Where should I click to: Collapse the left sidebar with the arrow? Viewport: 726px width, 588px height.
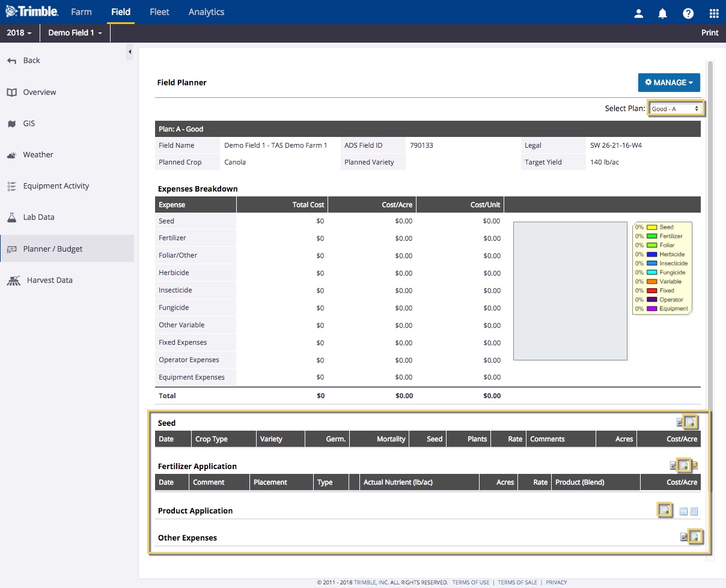tap(130, 52)
